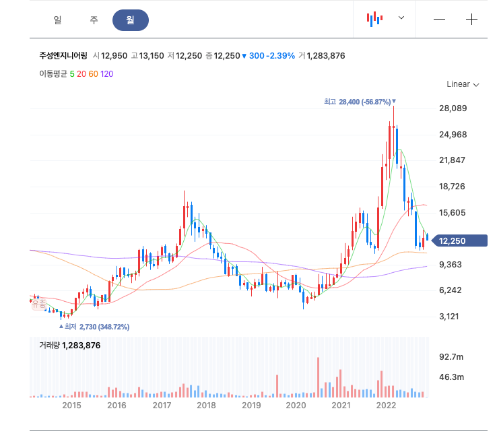Click the 2017 x-axis label
Screen dimensions: 497x448
(162, 405)
